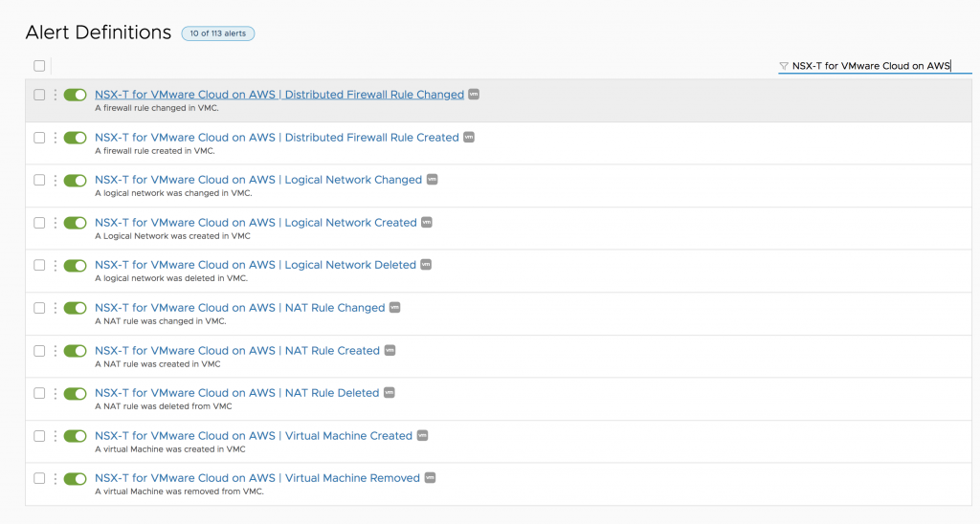Tick the checkbox for NAT Rule Deleted
This screenshot has width=980, height=524.
39,393
